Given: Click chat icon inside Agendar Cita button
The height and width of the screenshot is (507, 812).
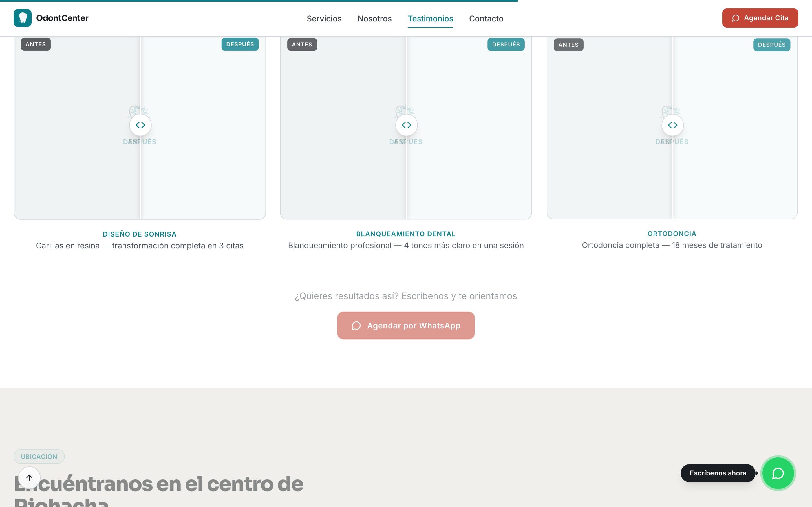Looking at the screenshot, I should [736, 18].
